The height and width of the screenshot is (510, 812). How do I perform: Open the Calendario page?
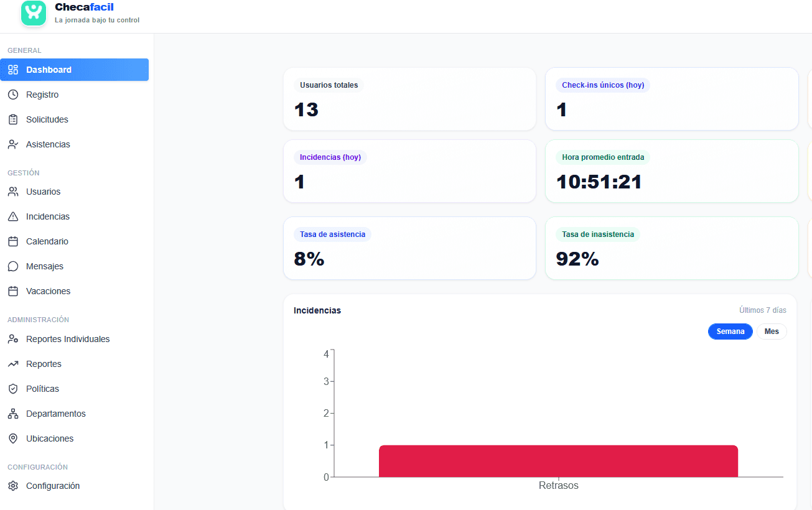(47, 241)
